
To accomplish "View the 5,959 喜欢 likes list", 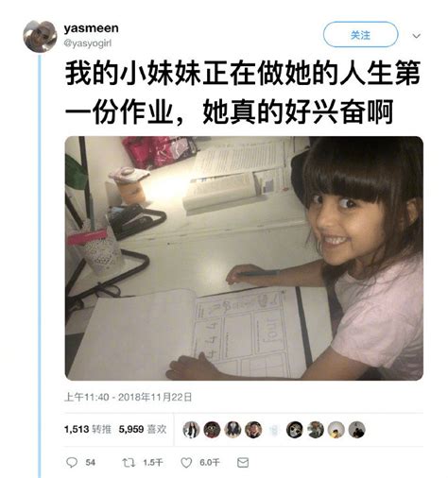I will 143,429.
